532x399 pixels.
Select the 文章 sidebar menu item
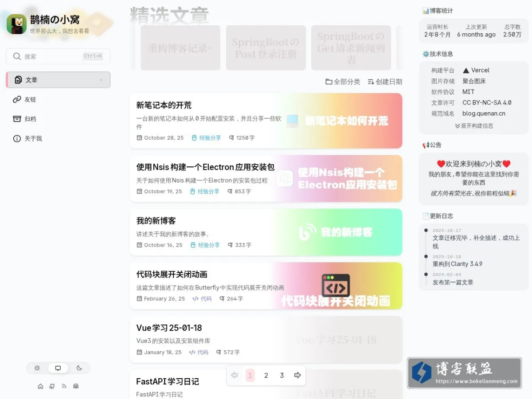pyautogui.click(x=58, y=80)
